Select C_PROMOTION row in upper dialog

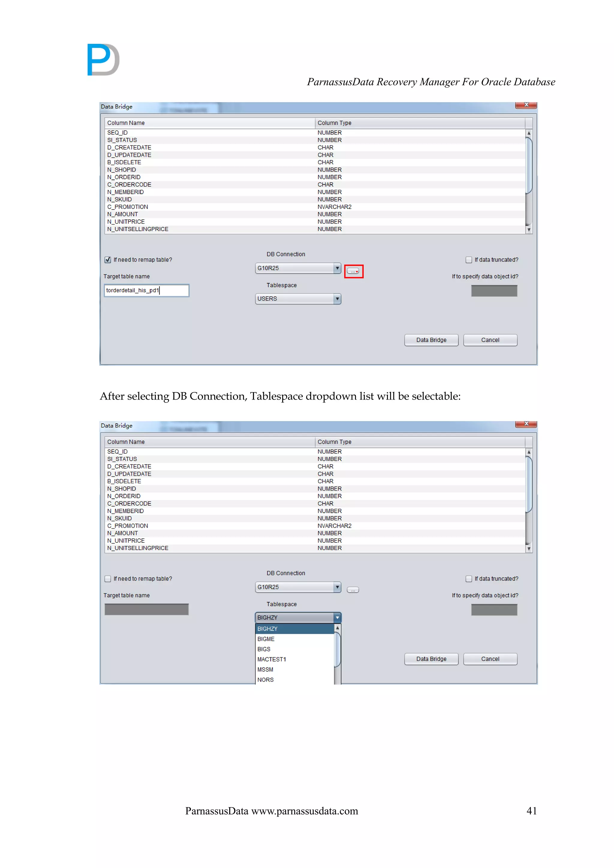coord(315,207)
